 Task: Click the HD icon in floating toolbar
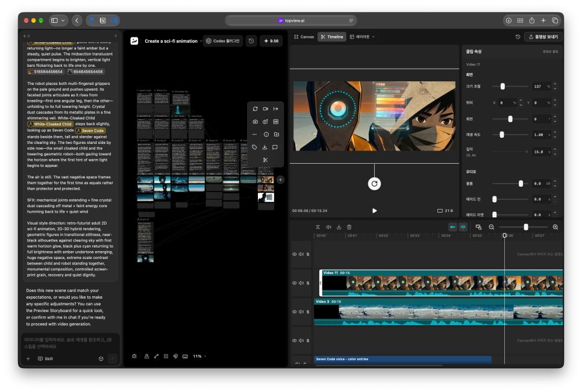pos(275,122)
